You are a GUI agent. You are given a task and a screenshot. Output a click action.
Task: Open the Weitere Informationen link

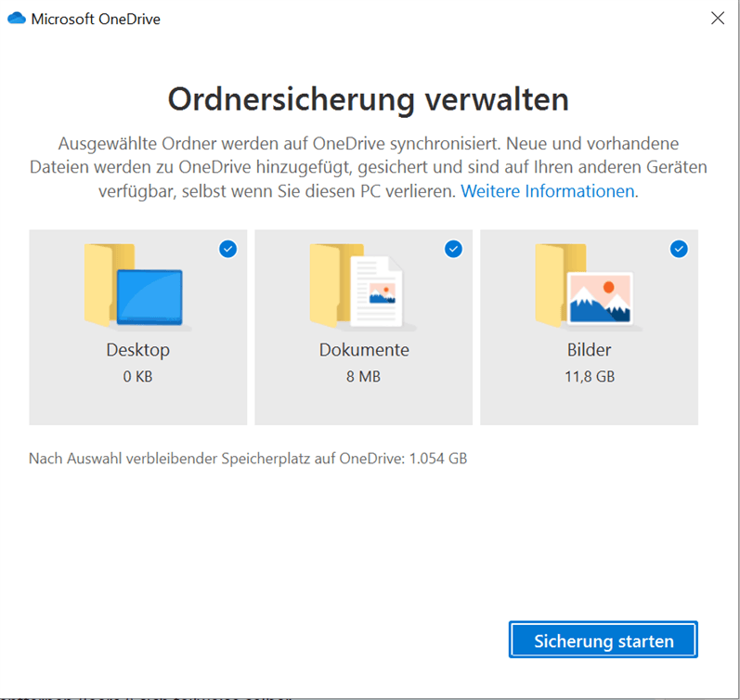tap(550, 192)
